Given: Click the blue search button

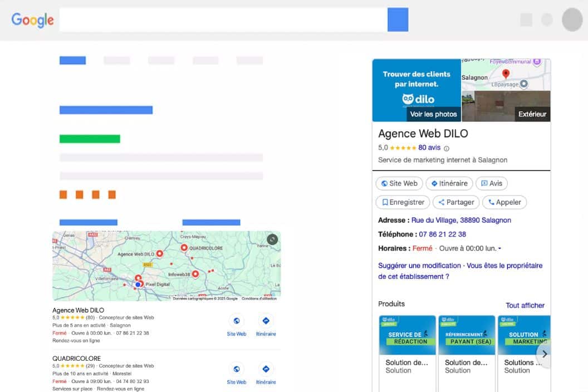Looking at the screenshot, I should coord(398,19).
